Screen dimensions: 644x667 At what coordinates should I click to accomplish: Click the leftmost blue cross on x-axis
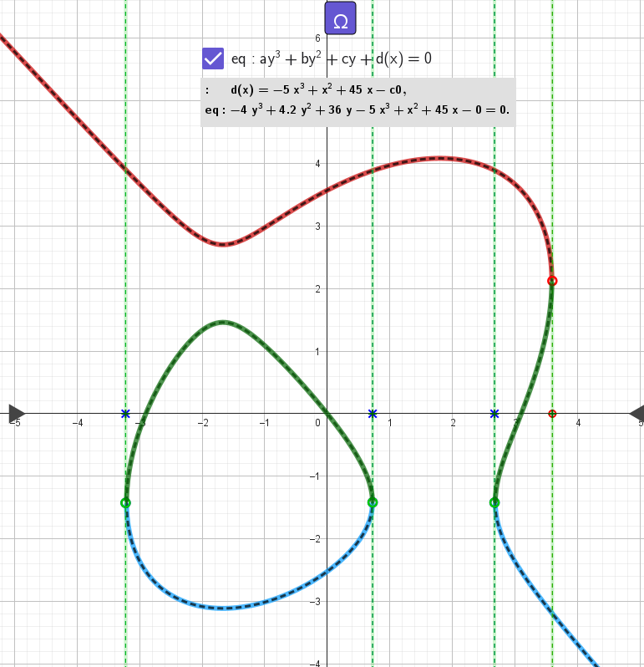click(125, 414)
